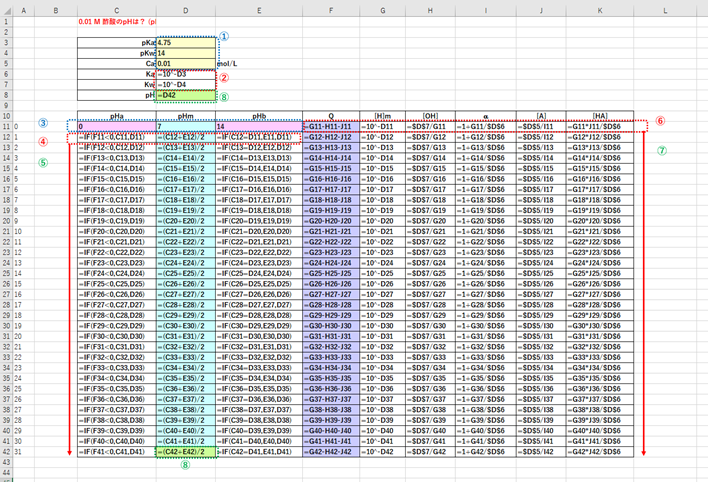The image size is (708, 482).
Task: Click the cell =IF(C42=D41,E41,D41)
Action: [x=259, y=452]
